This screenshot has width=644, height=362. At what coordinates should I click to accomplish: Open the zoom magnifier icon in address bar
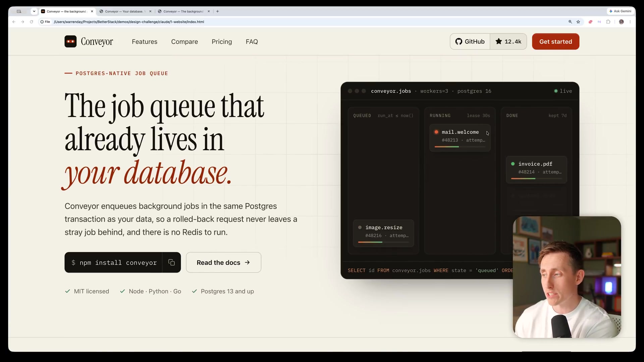pos(570,22)
